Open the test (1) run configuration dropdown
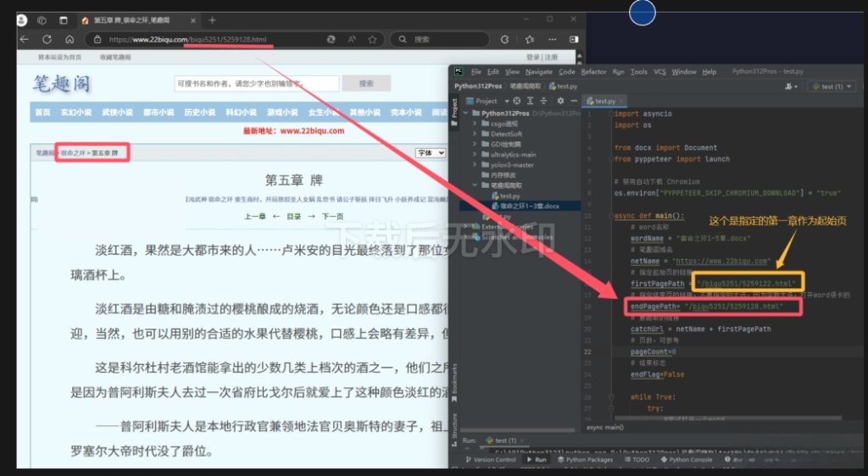Image resolution: width=868 pixels, height=476 pixels. (x=832, y=86)
